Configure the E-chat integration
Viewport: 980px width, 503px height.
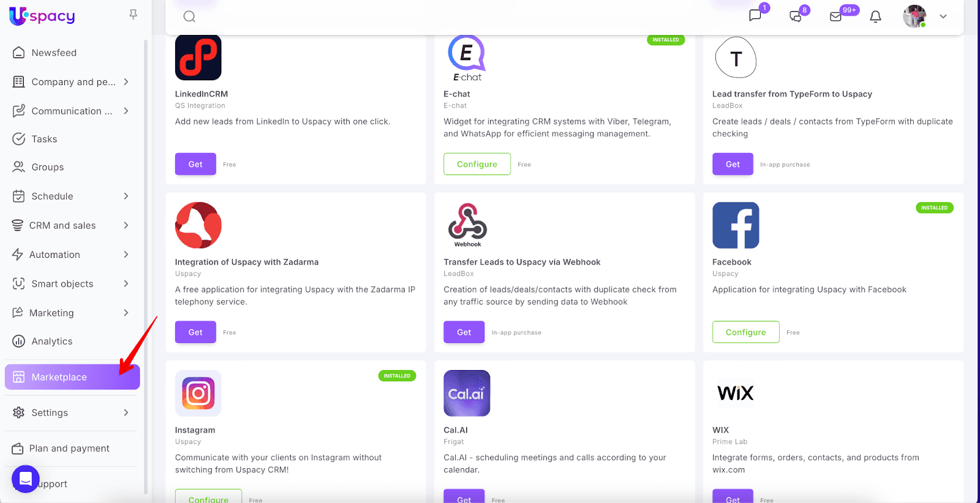point(477,164)
